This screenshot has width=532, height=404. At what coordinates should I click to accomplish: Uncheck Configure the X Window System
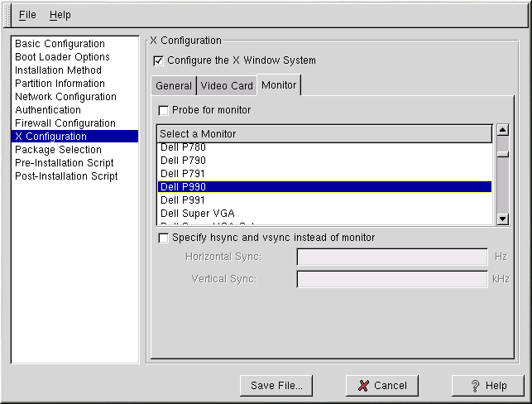[x=159, y=60]
